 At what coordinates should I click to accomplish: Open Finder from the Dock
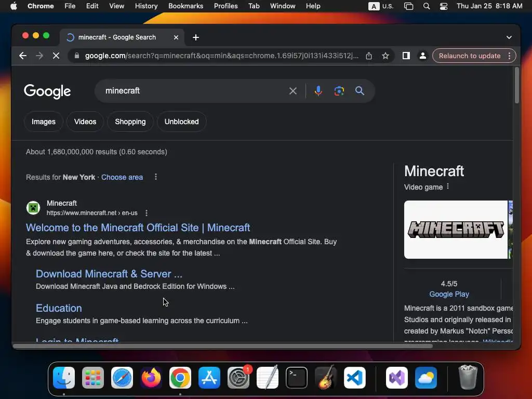coord(64,378)
